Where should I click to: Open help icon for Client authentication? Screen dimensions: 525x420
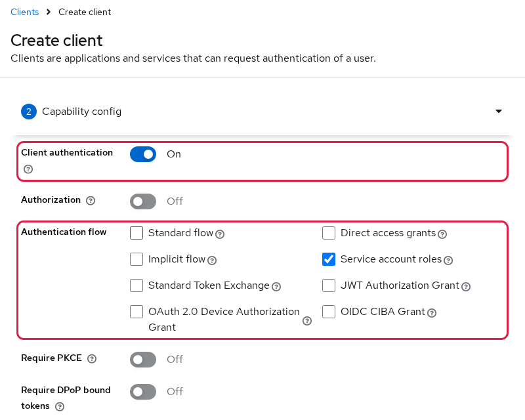[x=28, y=169]
